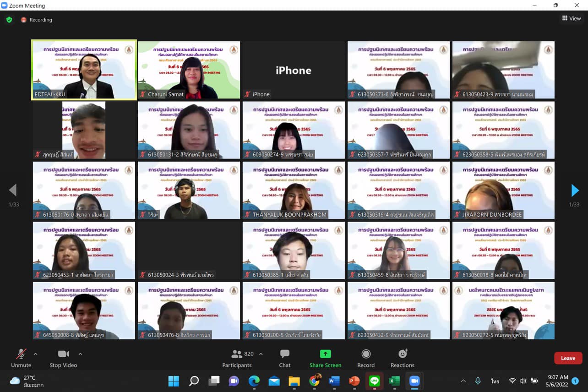Open LINE app in the taskbar
The width and height of the screenshot is (588, 392).
[374, 381]
